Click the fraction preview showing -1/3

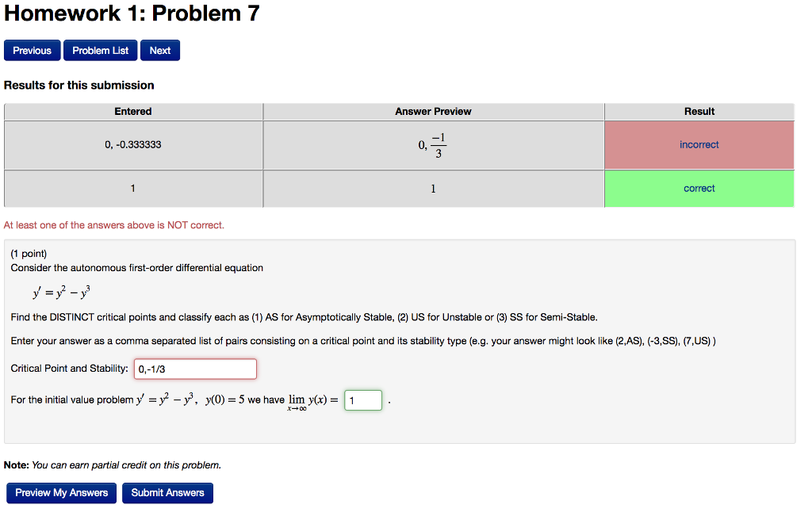pos(433,144)
